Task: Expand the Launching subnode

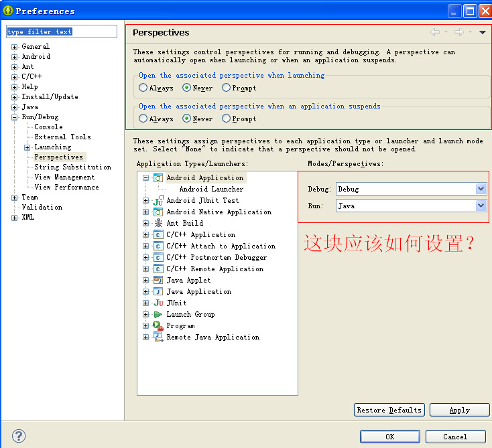Action: click(x=27, y=147)
